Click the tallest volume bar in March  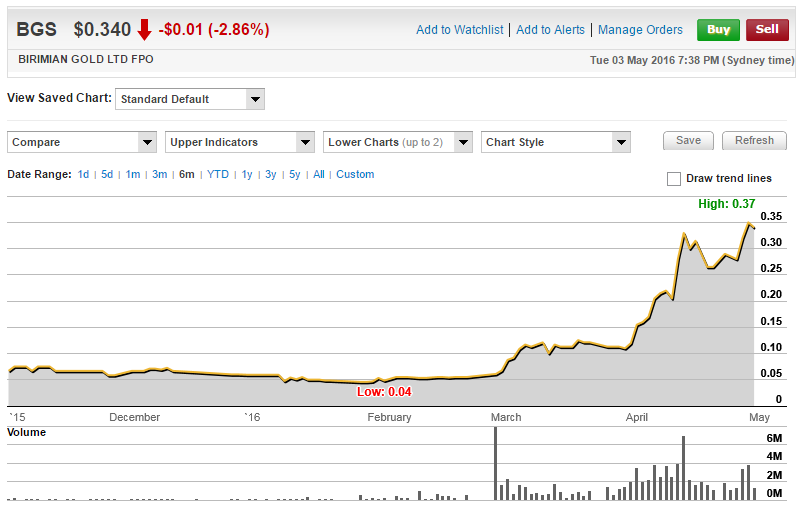click(495, 463)
